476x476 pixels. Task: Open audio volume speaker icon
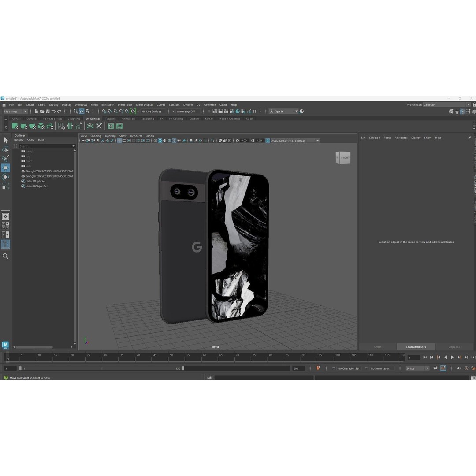(459, 368)
